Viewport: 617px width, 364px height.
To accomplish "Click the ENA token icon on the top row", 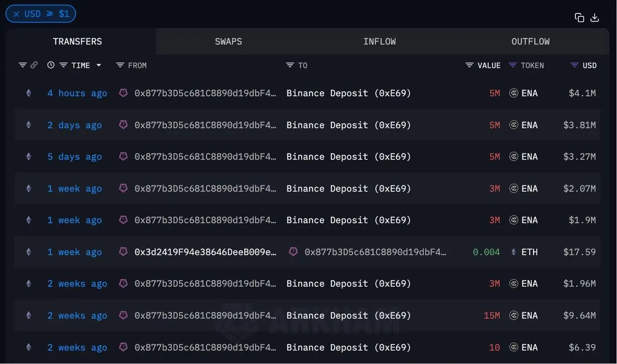I will (514, 93).
